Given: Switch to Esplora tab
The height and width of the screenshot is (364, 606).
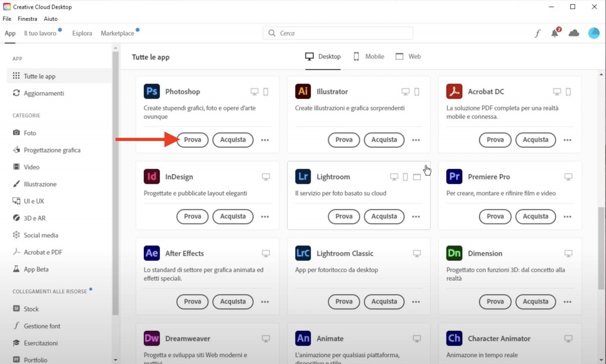Looking at the screenshot, I should (x=82, y=33).
